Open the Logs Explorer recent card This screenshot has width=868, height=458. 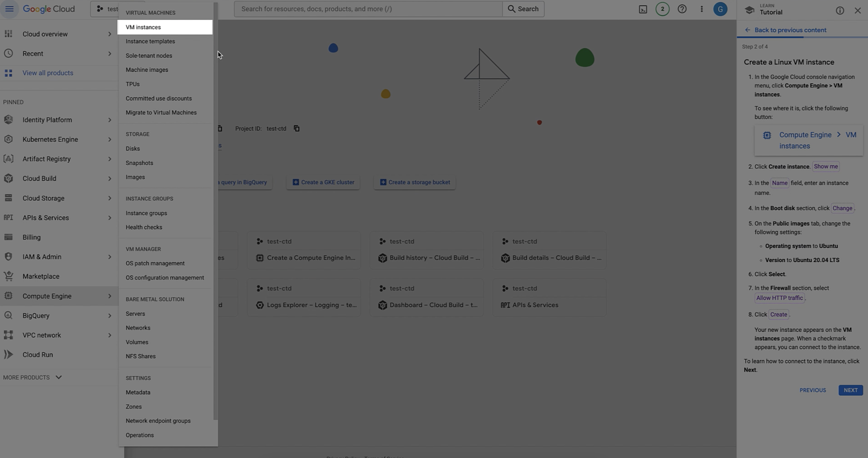(x=304, y=297)
